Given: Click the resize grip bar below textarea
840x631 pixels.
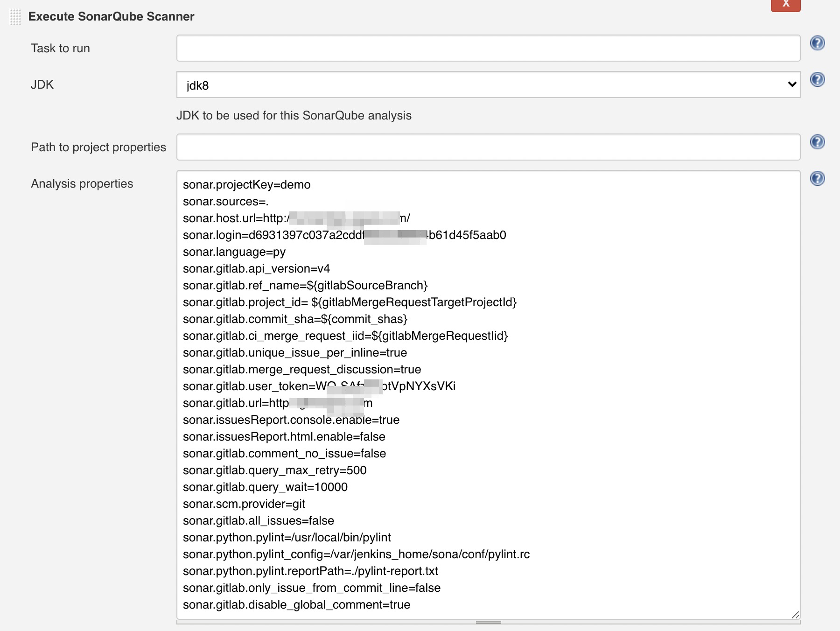Looking at the screenshot, I should (488, 622).
